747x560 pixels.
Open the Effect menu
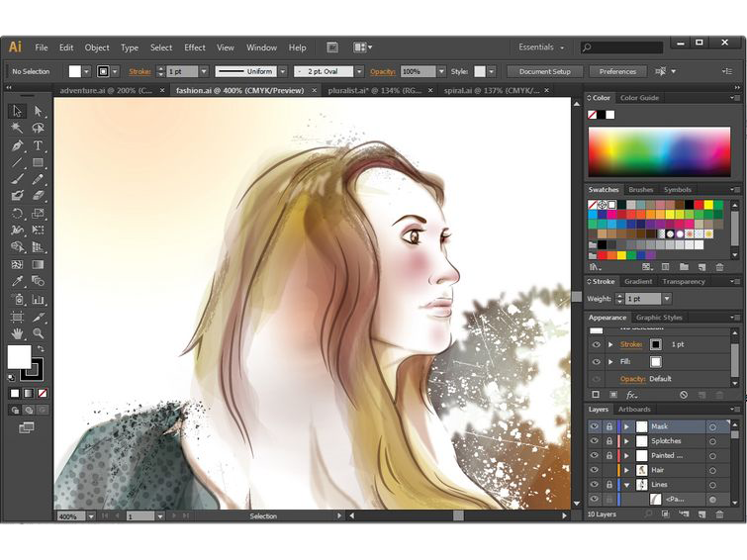(195, 47)
